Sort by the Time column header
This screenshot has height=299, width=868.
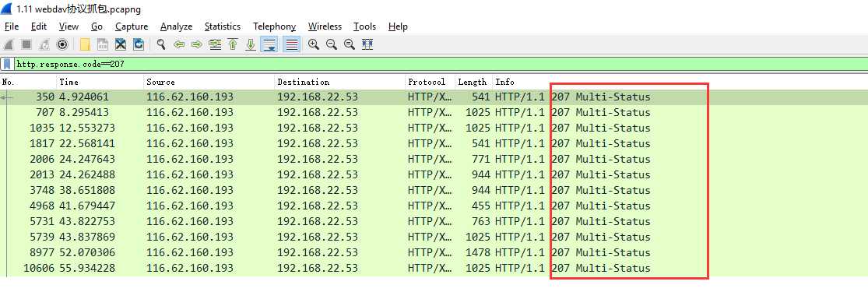[100, 82]
